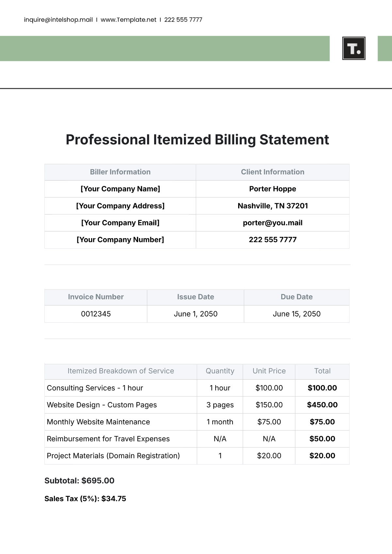Click the 'Due Date' header cell
The image size is (392, 554).
tap(297, 297)
